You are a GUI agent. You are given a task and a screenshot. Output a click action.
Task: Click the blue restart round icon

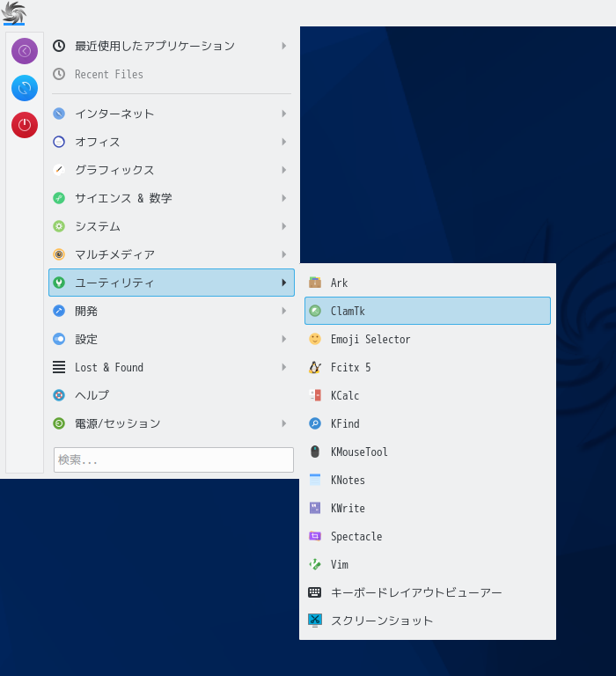(25, 88)
